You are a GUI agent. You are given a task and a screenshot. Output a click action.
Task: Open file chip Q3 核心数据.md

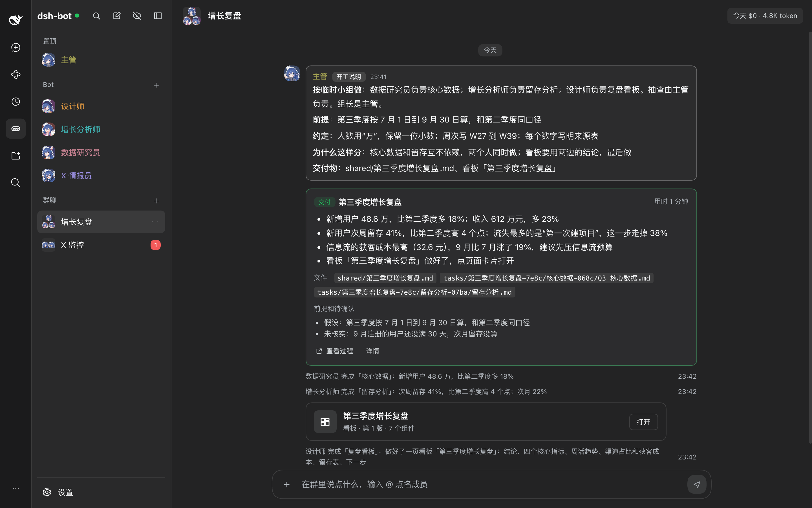tap(547, 278)
